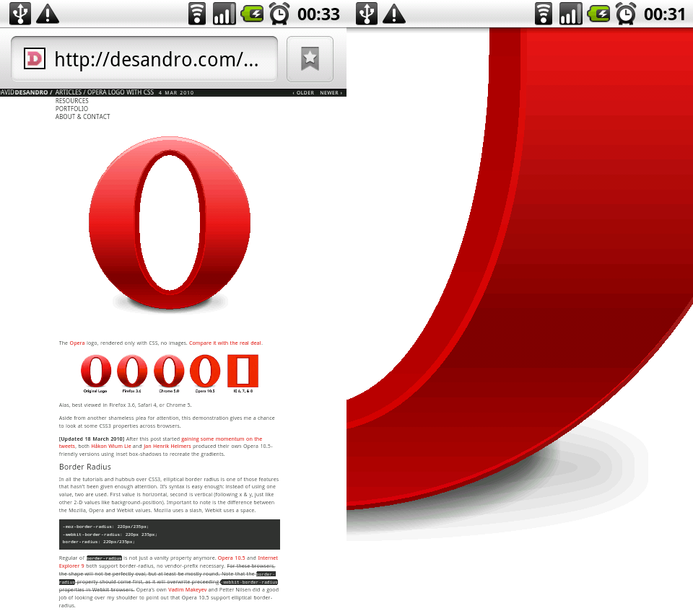Tap the 00:31 clock in the status bar
Screen dimensions: 693x616
(664, 14)
